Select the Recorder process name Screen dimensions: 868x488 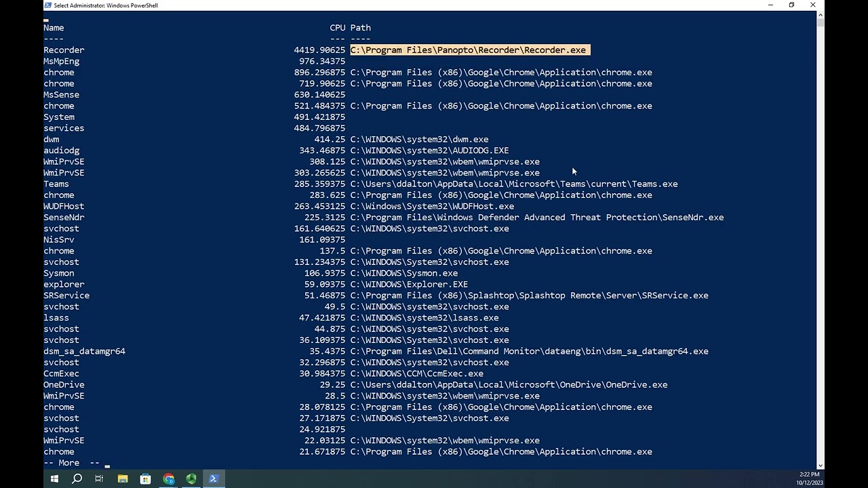[x=64, y=50]
